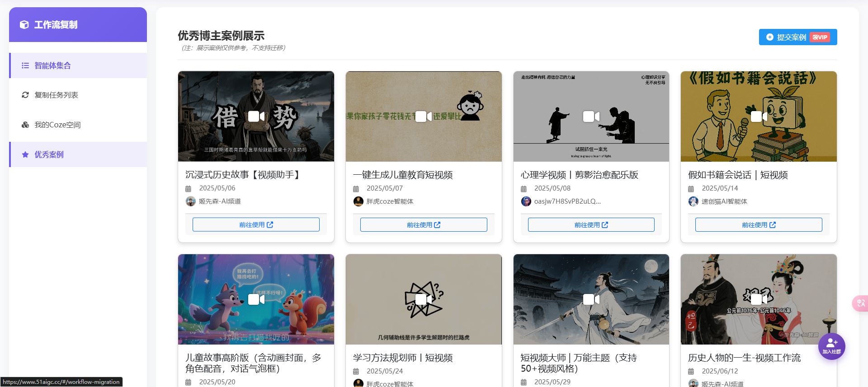The image size is (868, 387).
Task: Play the 儿童故事高阶版 video icon
Action: tap(256, 299)
